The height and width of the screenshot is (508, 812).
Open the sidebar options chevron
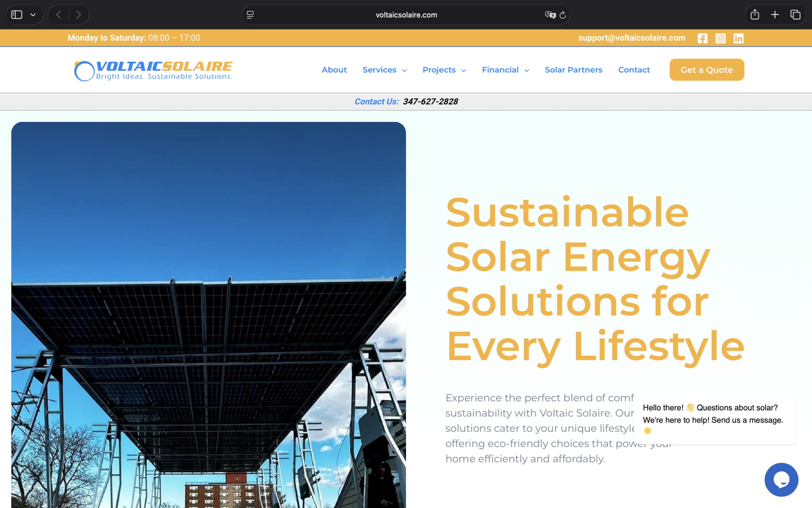pyautogui.click(x=33, y=15)
